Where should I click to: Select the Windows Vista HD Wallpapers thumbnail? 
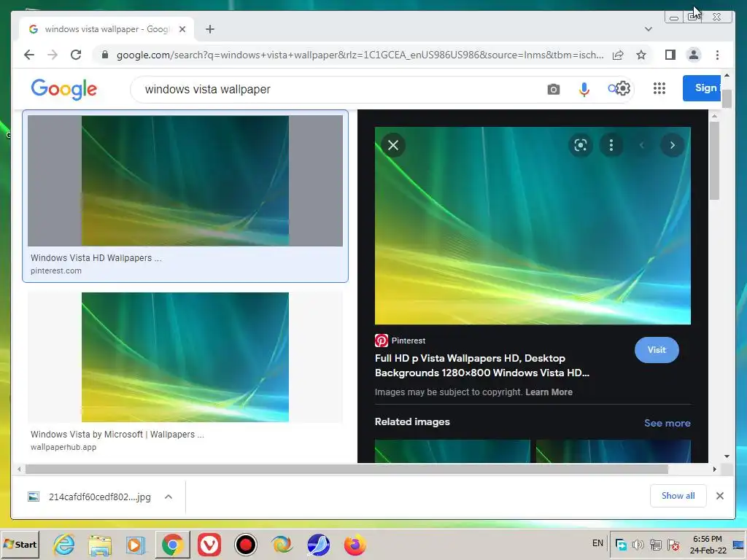(185, 181)
